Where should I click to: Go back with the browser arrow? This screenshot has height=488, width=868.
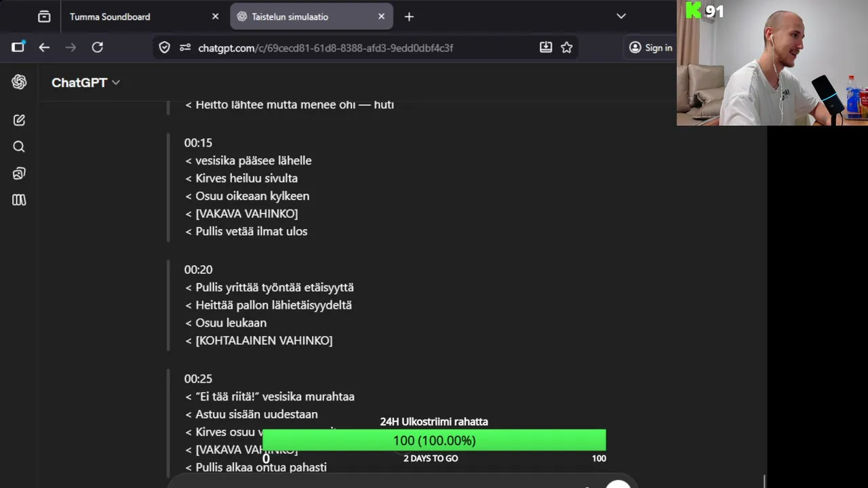44,47
